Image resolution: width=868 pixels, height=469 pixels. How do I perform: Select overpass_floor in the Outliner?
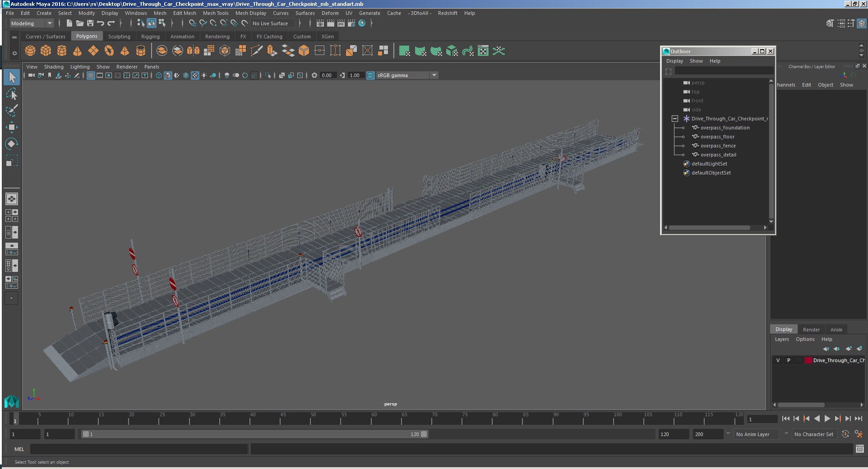[717, 137]
